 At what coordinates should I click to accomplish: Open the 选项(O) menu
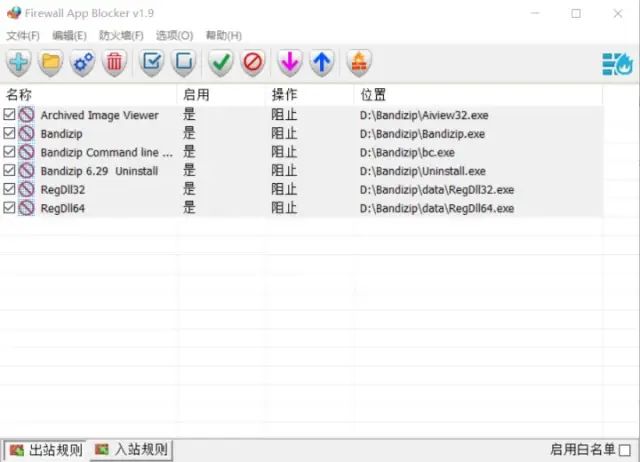point(174,36)
